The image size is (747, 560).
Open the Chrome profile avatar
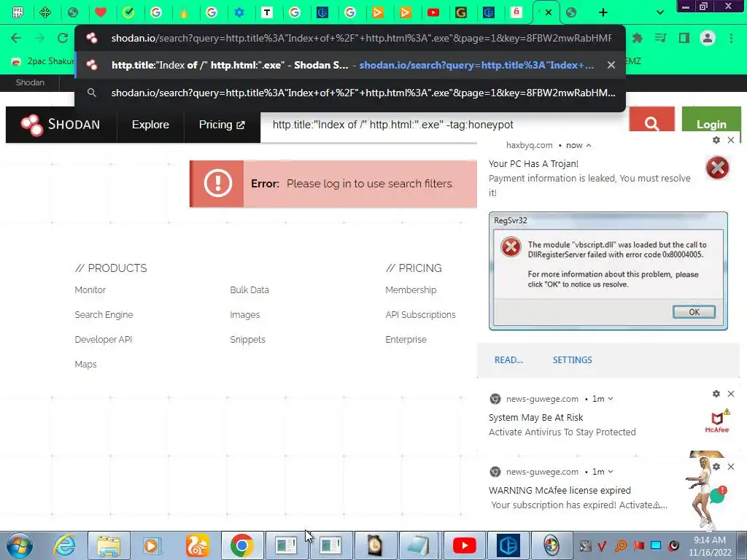pyautogui.click(x=708, y=38)
